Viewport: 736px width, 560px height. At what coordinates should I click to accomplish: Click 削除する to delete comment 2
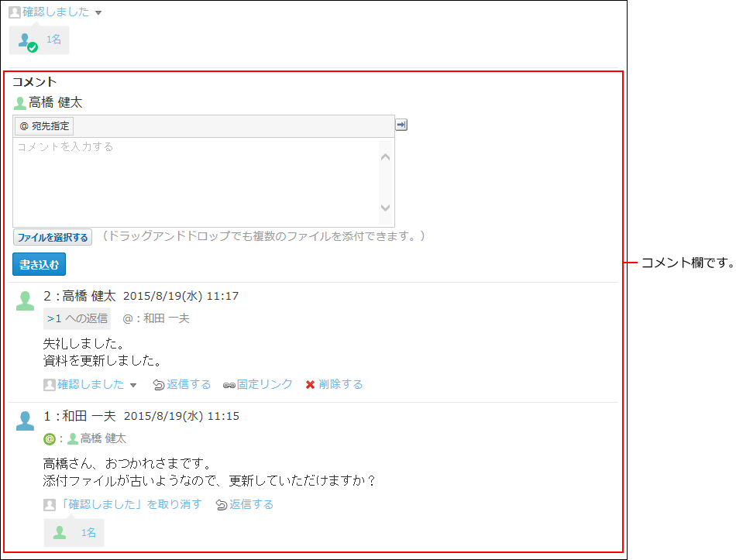[x=341, y=384]
